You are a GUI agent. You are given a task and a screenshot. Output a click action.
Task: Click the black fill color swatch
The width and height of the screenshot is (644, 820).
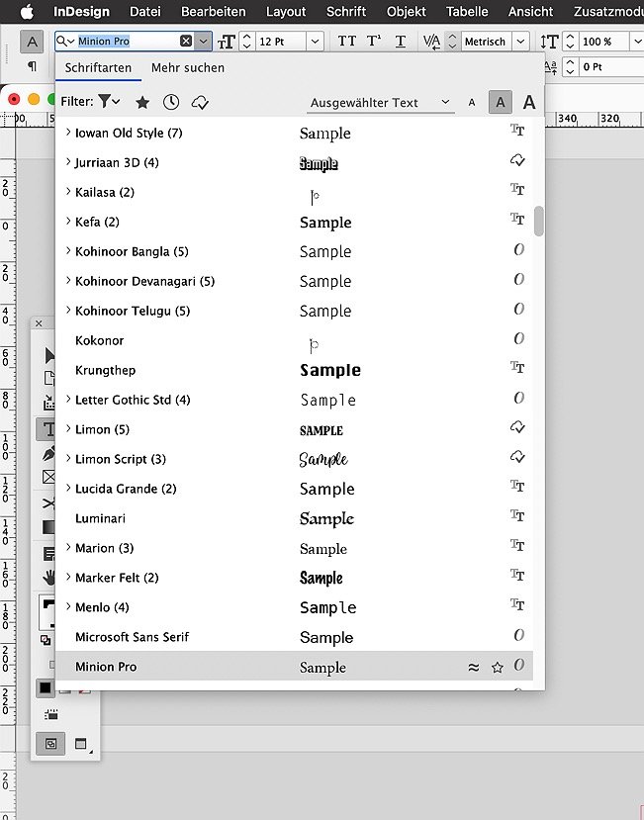tap(45, 687)
